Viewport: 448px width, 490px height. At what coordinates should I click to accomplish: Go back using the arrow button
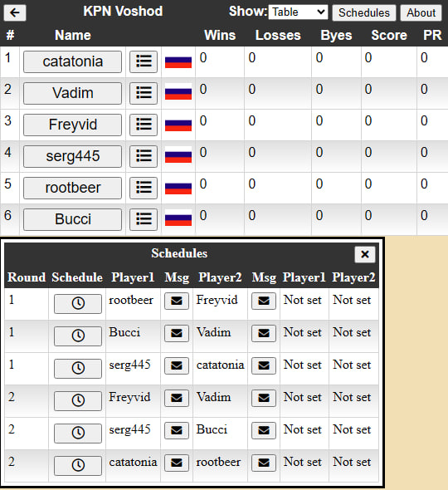coord(15,12)
